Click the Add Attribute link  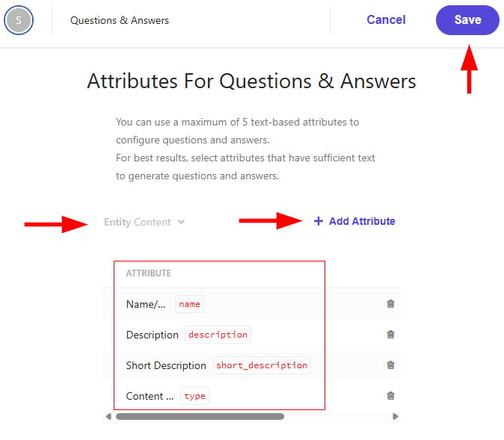(x=354, y=221)
